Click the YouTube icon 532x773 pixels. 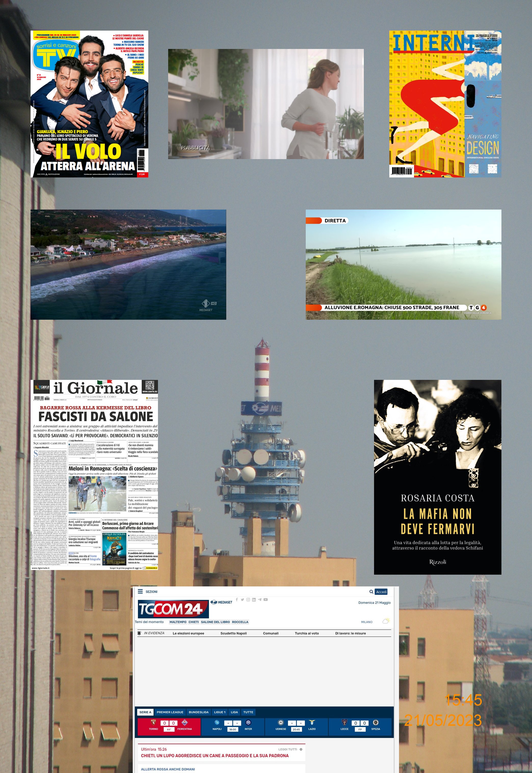[x=265, y=600]
